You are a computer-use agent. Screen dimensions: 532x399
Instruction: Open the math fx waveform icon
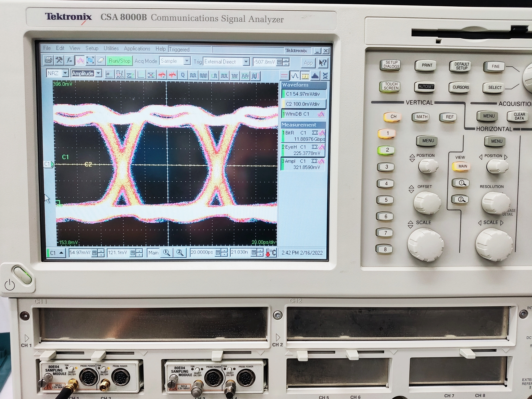69,60
